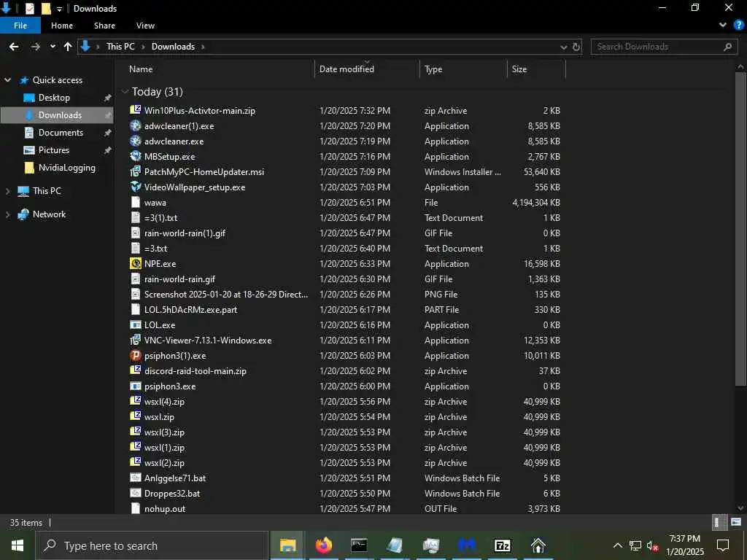
Task: Select the Droppes32.bat file name
Action: pos(172,494)
